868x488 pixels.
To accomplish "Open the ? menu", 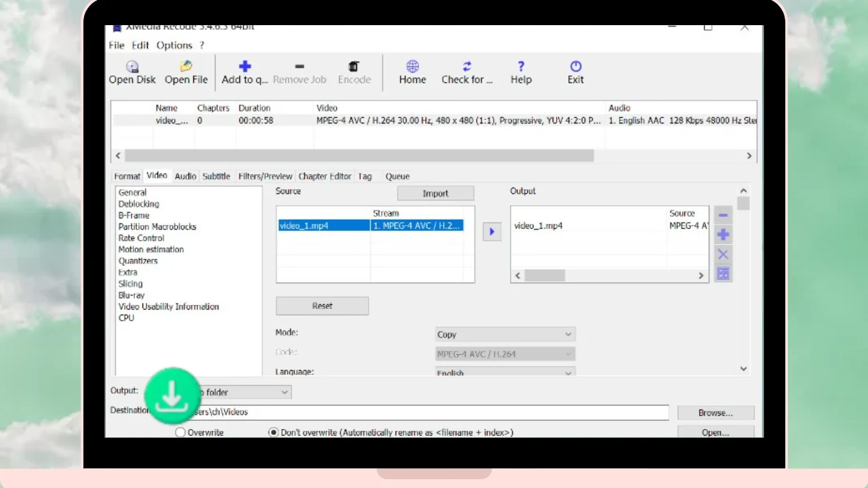I will [201, 45].
